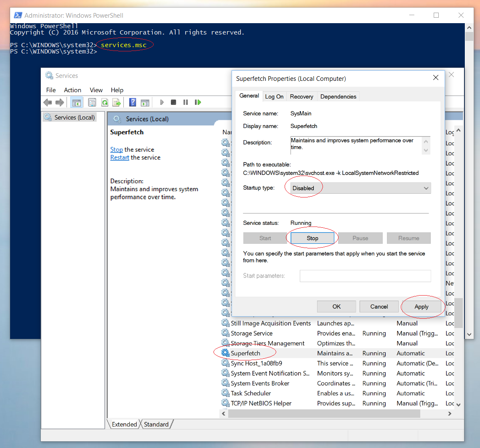Click the Back arrow toolbar icon

point(48,102)
